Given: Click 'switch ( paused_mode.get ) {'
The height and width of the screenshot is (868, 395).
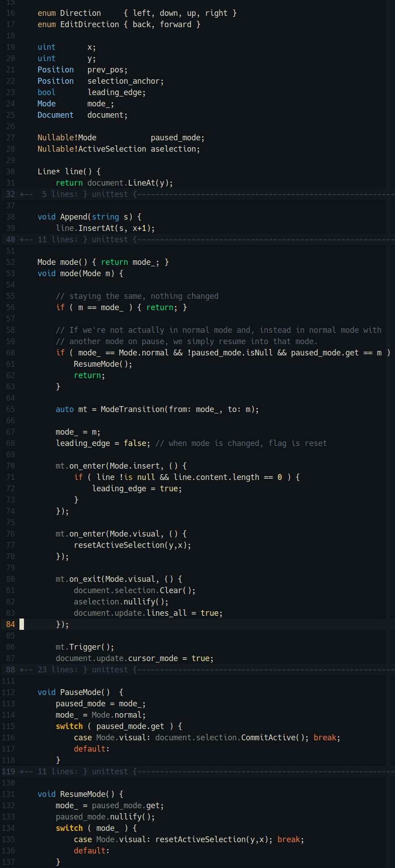Looking at the screenshot, I should click(119, 726).
